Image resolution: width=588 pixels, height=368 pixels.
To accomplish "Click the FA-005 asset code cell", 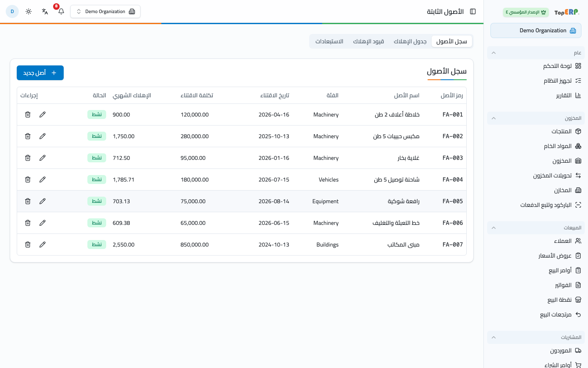I will pos(452,201).
